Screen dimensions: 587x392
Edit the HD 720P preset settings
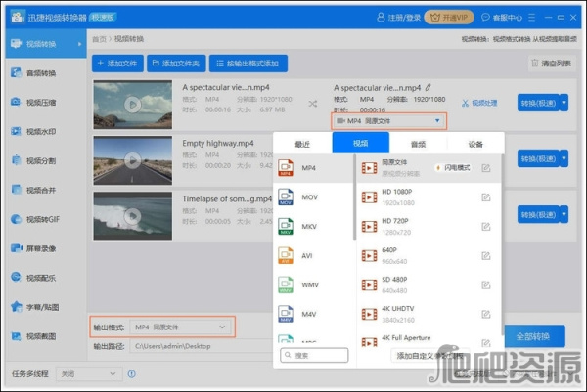coord(486,226)
